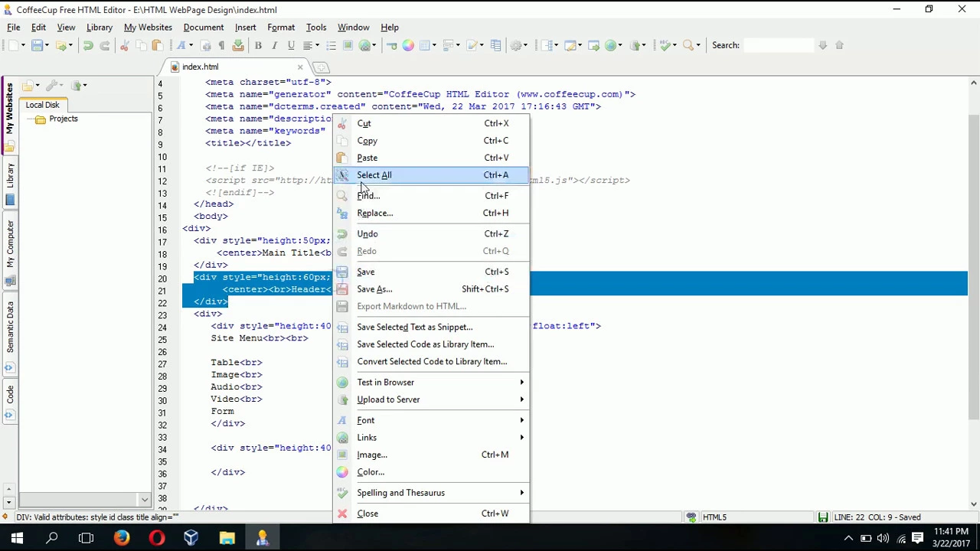Screen dimensions: 980x551
Task: Click the sidebar wrench tools icon
Action: (x=52, y=85)
